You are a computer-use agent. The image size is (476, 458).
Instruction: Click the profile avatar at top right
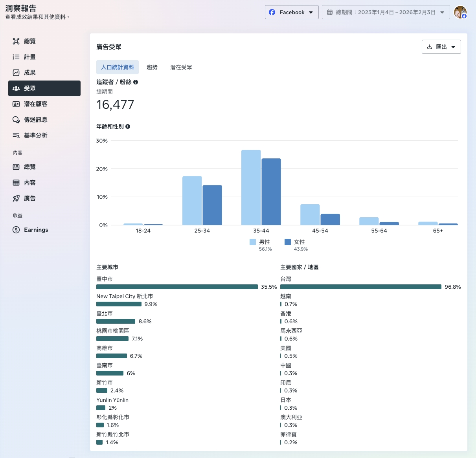tap(460, 12)
